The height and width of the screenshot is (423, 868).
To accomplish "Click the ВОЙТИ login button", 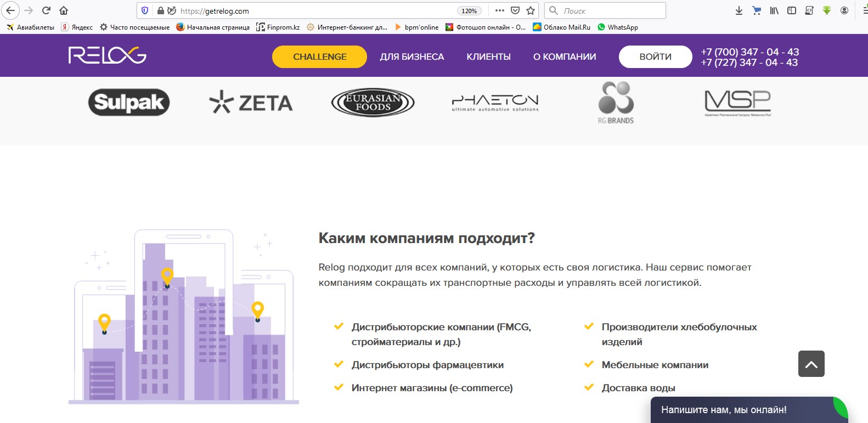I will click(655, 57).
